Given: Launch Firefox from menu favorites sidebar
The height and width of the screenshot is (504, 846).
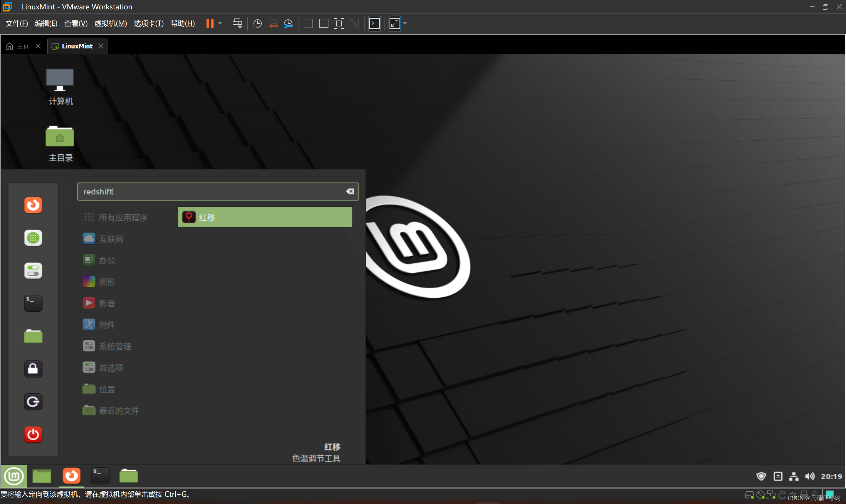Looking at the screenshot, I should 33,205.
